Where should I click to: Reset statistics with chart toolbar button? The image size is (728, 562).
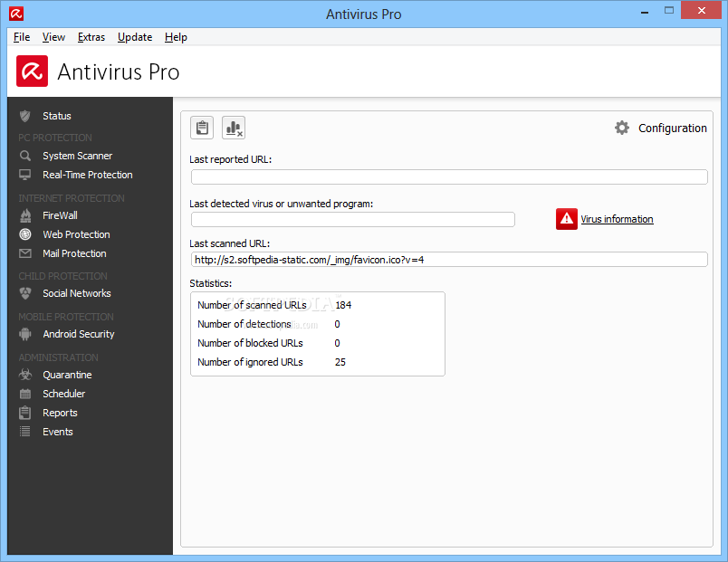tap(234, 128)
